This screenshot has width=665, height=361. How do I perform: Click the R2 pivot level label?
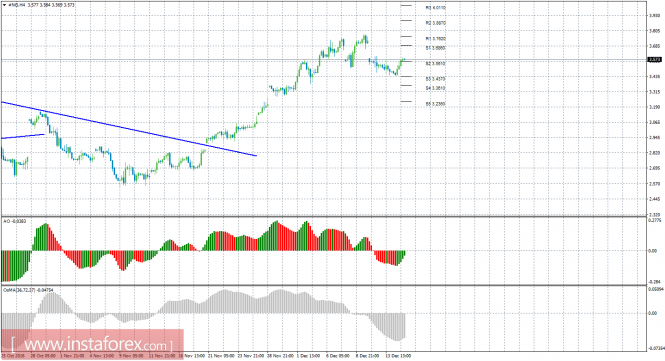click(x=436, y=23)
